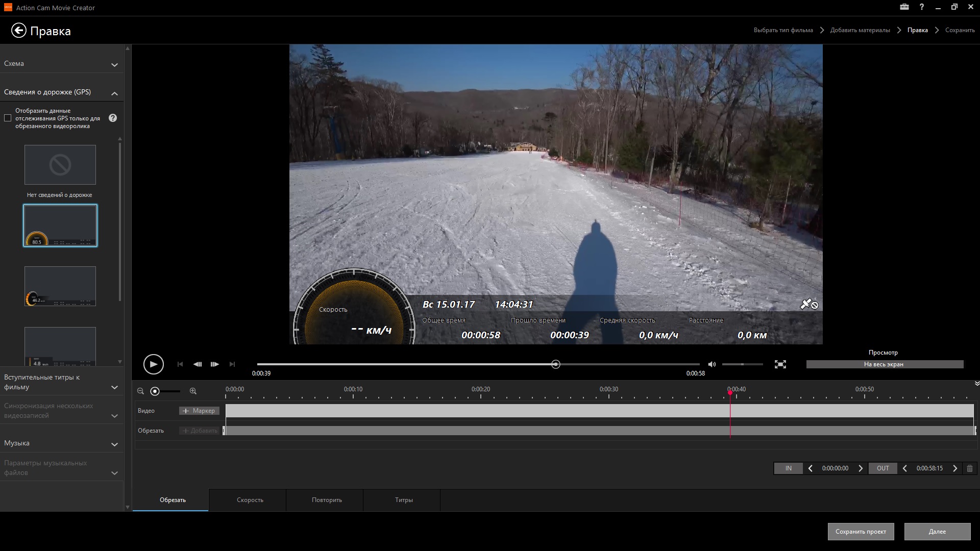This screenshot has width=980, height=551.
Task: Click the red playhead marker on timeline
Action: (x=730, y=392)
